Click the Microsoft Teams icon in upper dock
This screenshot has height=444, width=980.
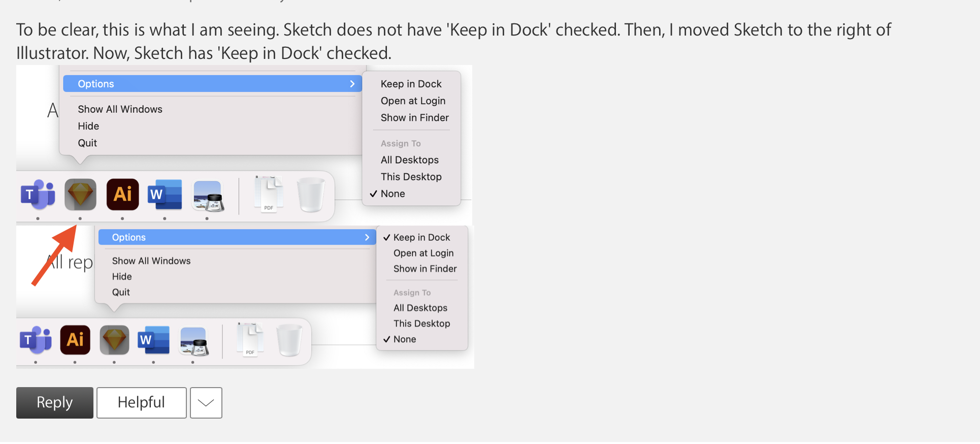point(38,195)
